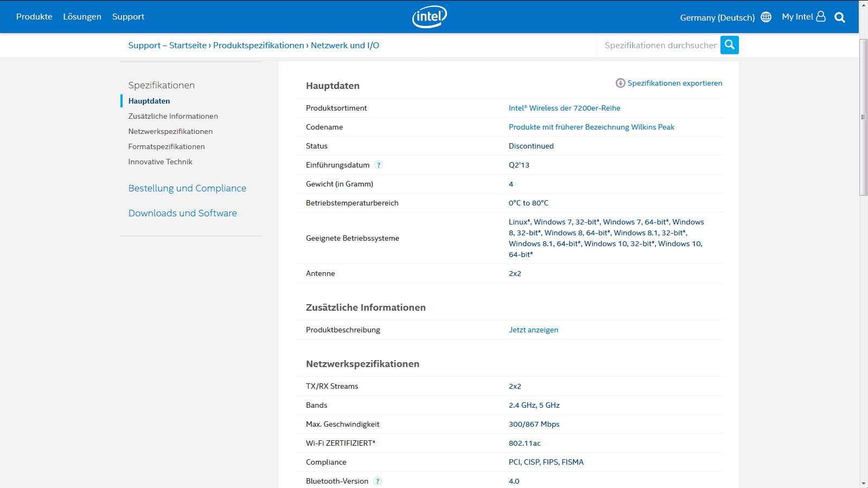Jump to Innovative Technik in sidebar
The width and height of the screenshot is (868, 488).
click(x=160, y=162)
